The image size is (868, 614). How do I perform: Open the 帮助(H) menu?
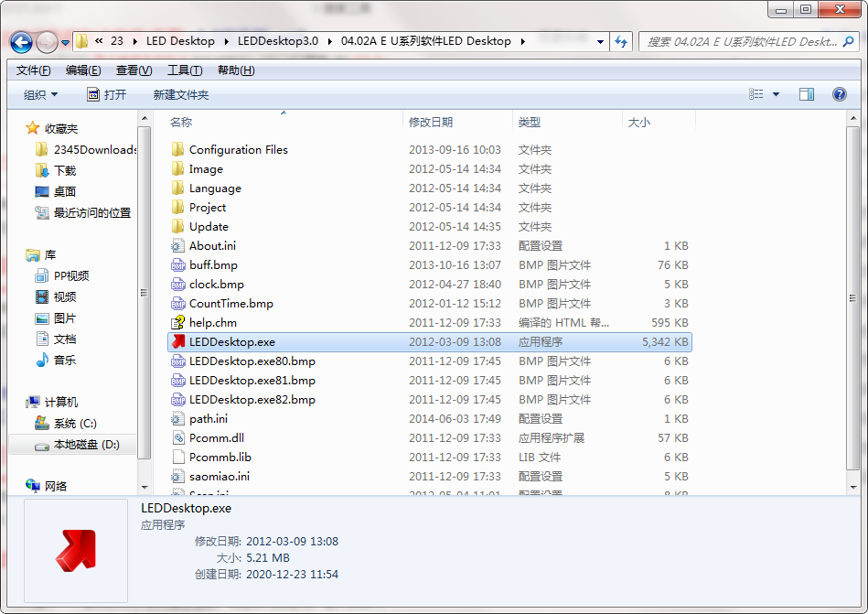[236, 70]
